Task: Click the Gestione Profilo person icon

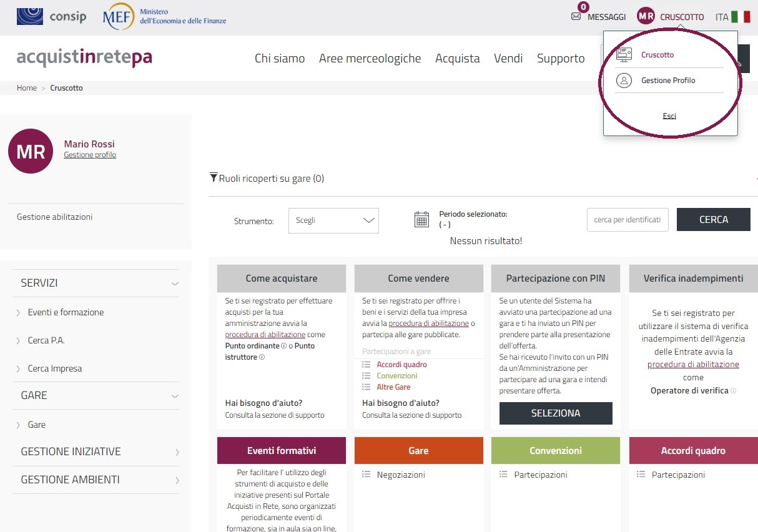Action: [x=624, y=81]
